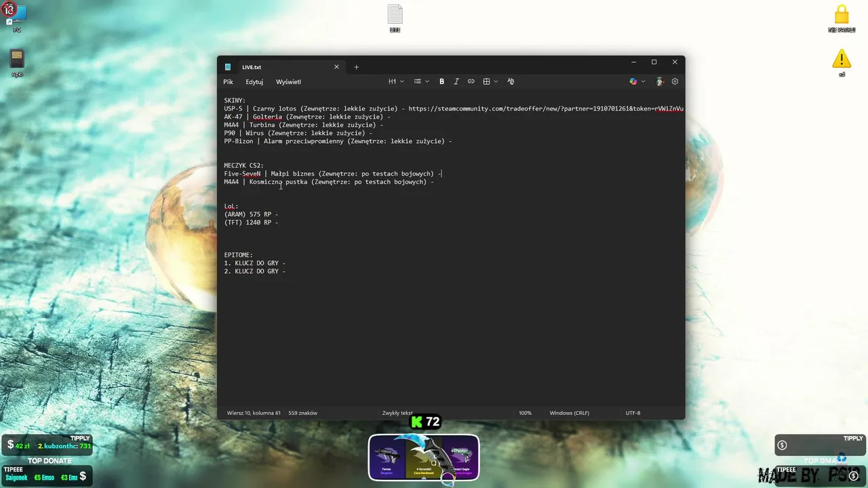Select the LIVE file icon on desktop
The width and height of the screenshot is (868, 488).
pos(395,18)
